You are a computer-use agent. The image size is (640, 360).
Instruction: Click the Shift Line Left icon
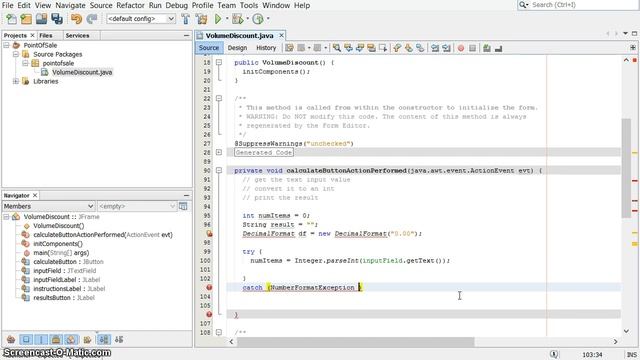(435, 48)
